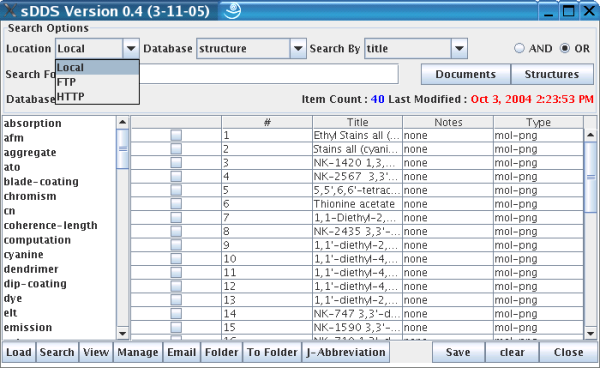
Task: Click the Load button
Action: (19, 352)
